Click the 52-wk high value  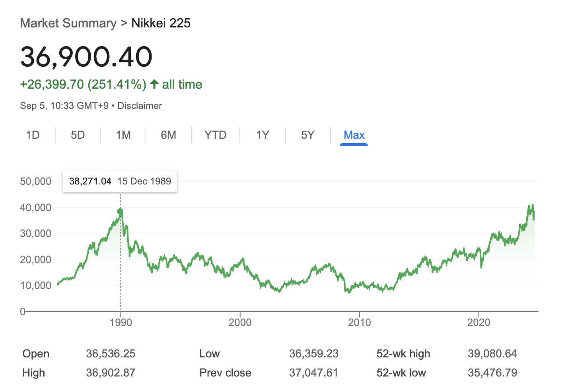coord(492,354)
